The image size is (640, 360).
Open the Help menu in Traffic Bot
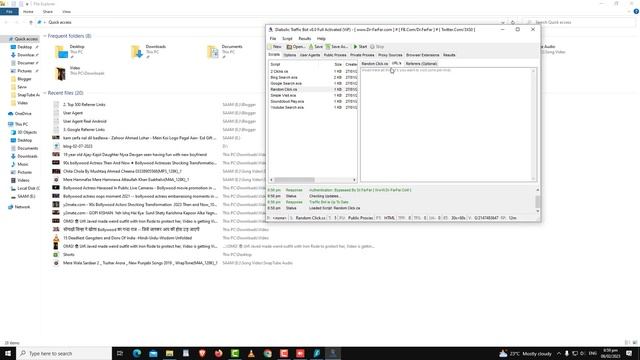[321, 38]
